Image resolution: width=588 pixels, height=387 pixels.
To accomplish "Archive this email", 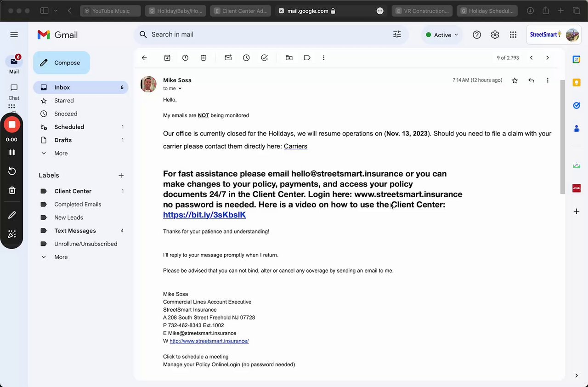I will (x=167, y=58).
